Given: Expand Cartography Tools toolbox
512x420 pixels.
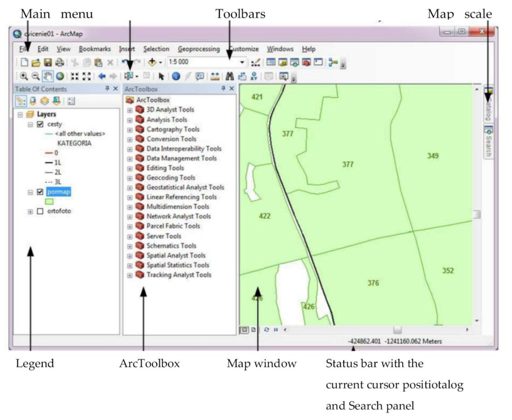Looking at the screenshot, I should pos(130,130).
